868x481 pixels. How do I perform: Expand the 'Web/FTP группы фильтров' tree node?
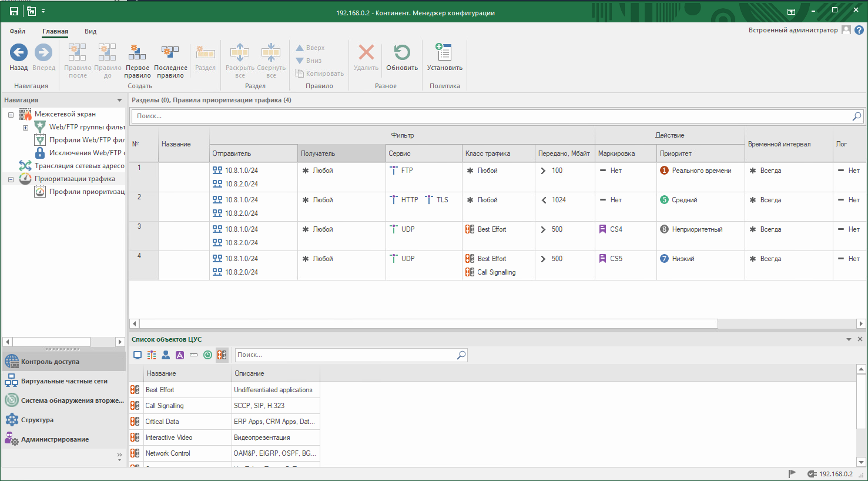pyautogui.click(x=25, y=128)
